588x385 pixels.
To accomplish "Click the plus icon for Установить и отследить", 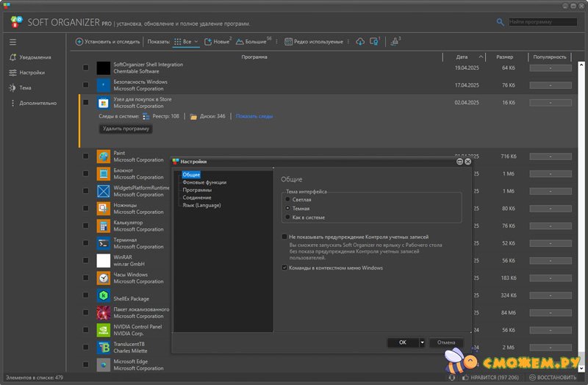I will click(x=79, y=42).
